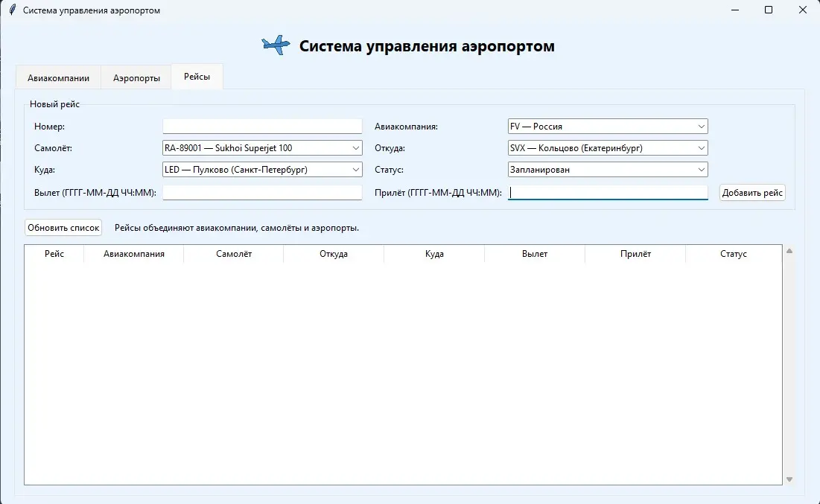The height and width of the screenshot is (504, 820).
Task: Click the feather app icon in title bar
Action: tap(12, 10)
